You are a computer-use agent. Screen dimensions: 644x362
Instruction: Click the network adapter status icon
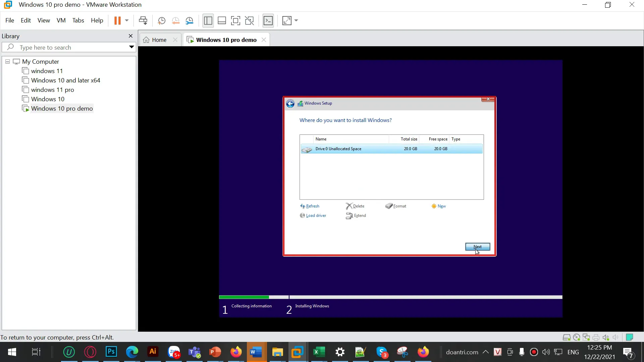click(586, 337)
